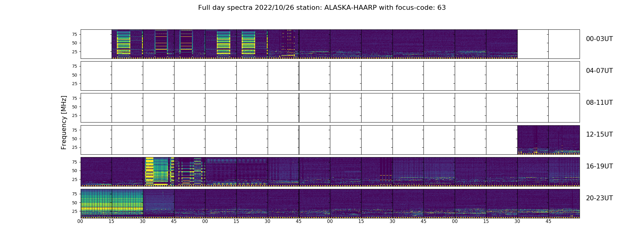644x245 pixels.
Task: Click the 50 tick of the 00-03UT row
Action: pos(75,43)
